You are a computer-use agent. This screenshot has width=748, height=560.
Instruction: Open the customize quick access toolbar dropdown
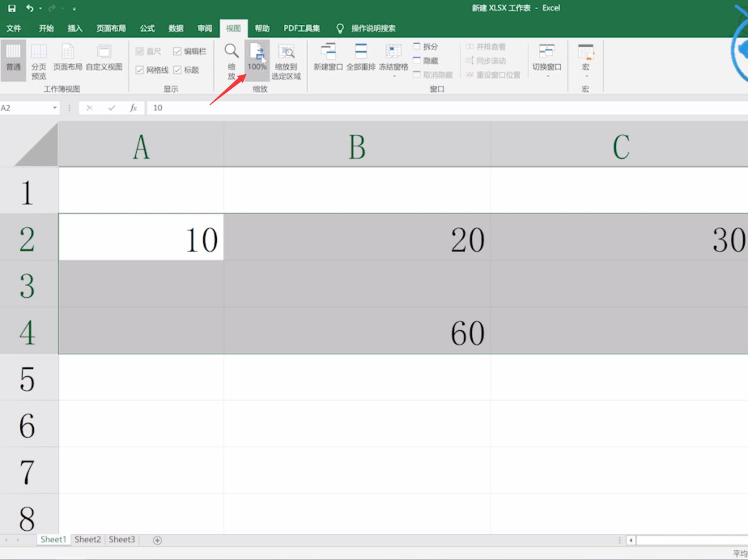[x=74, y=9]
